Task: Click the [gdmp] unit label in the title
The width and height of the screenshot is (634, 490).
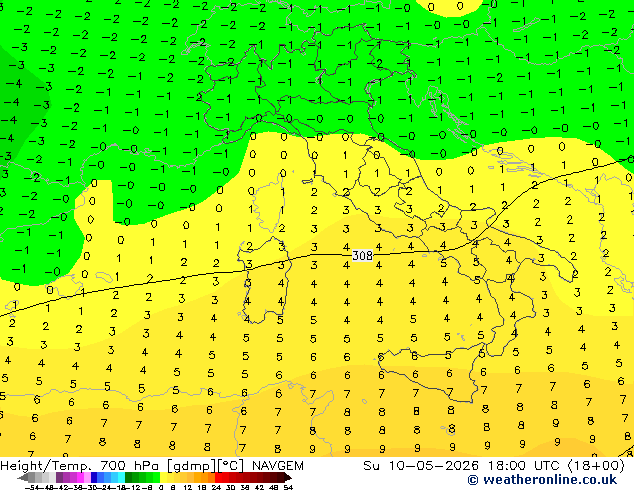Action: click(x=191, y=466)
